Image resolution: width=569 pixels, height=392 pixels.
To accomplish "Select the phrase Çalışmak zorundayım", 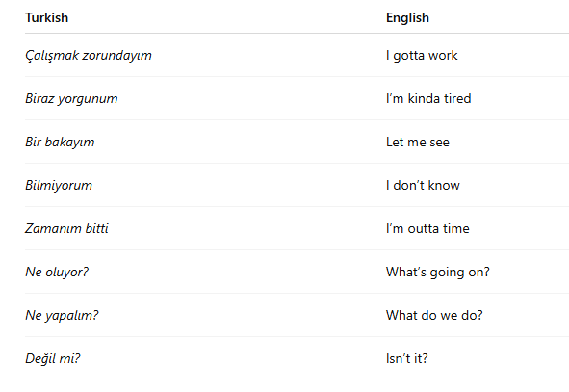I will pos(89,56).
